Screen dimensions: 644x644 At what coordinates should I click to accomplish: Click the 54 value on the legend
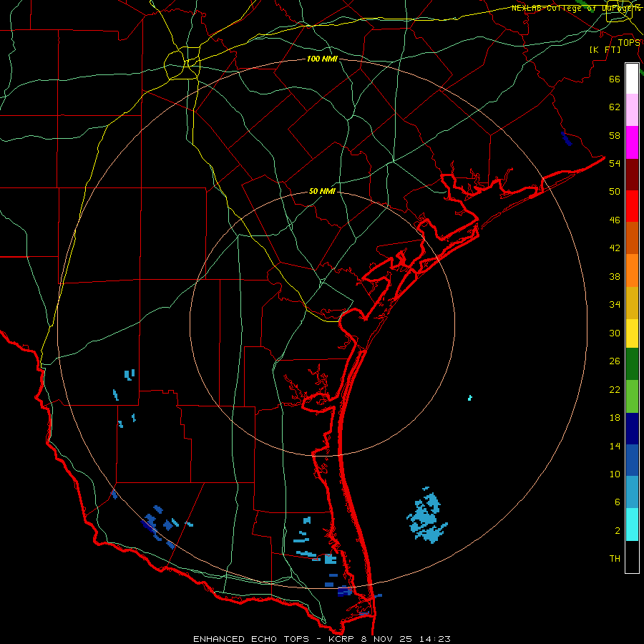pyautogui.click(x=615, y=163)
